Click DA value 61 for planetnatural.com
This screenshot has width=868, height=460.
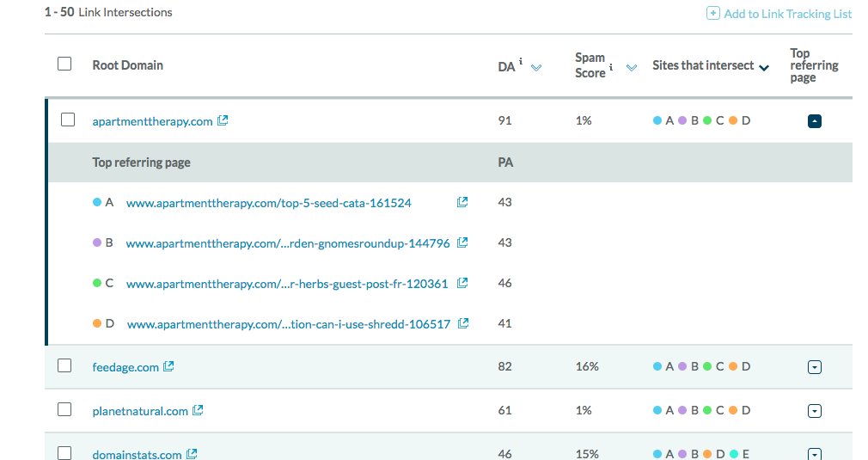pos(504,410)
